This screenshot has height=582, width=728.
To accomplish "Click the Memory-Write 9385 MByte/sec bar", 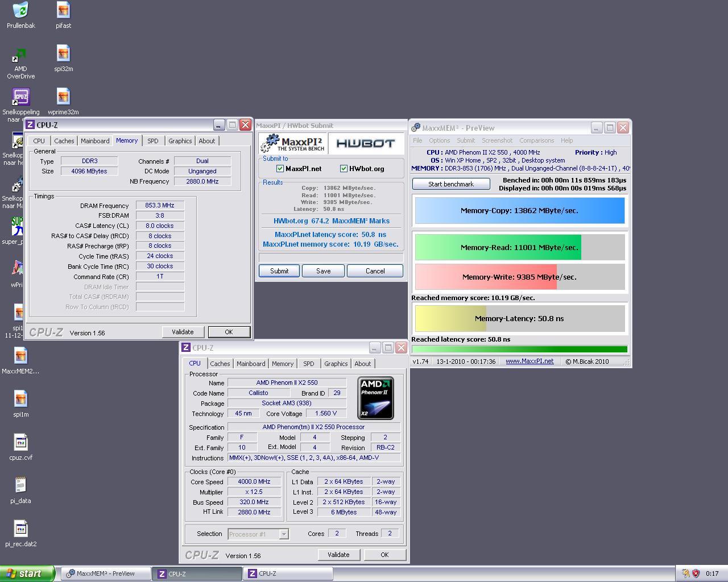I will (520, 277).
